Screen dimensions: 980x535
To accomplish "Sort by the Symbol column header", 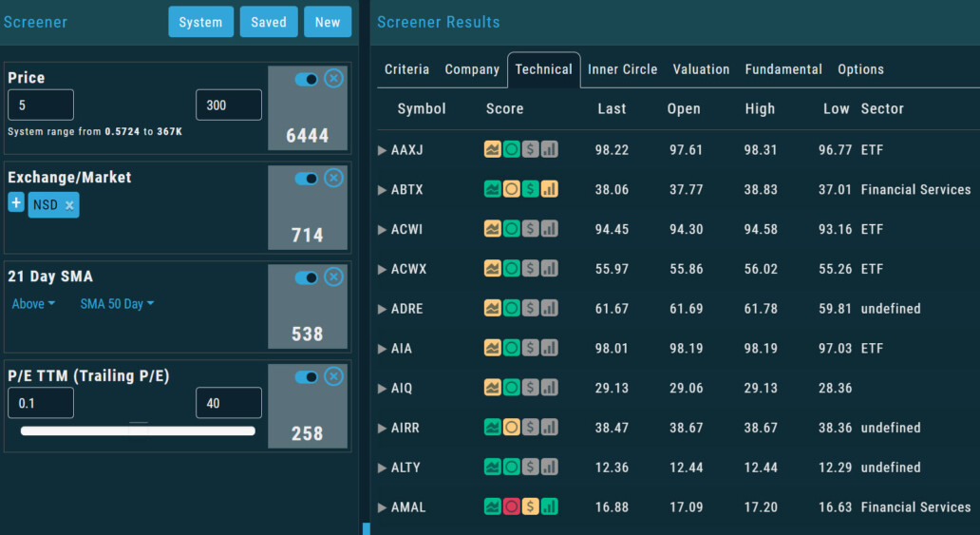I will click(x=422, y=109).
